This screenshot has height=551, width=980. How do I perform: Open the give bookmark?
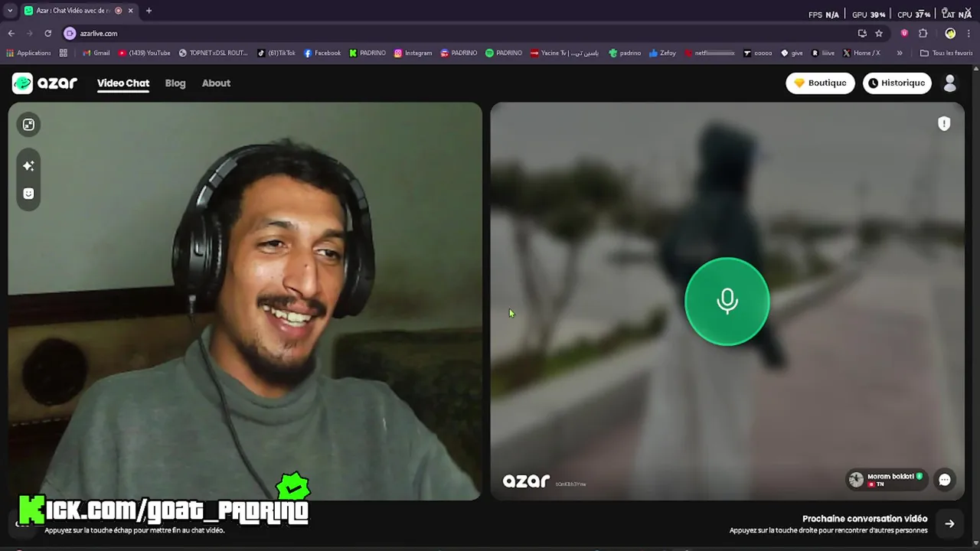point(792,53)
